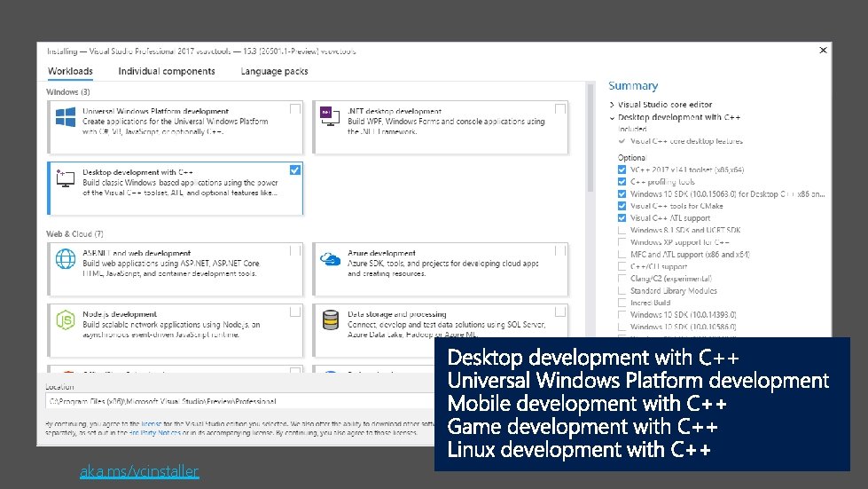Check the Data storage and processing workload
This screenshot has width=868, height=489.
[x=560, y=312]
